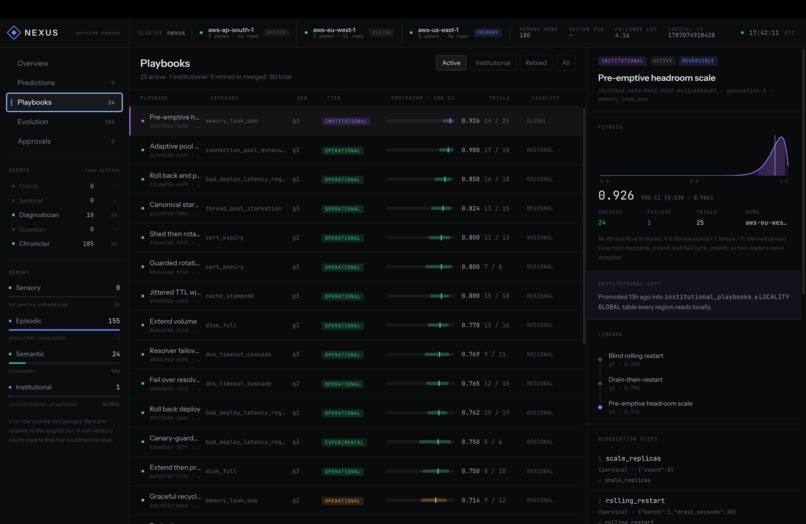Screen dimensions: 806x524
Task: Switch to the All filter tab
Action: point(565,63)
